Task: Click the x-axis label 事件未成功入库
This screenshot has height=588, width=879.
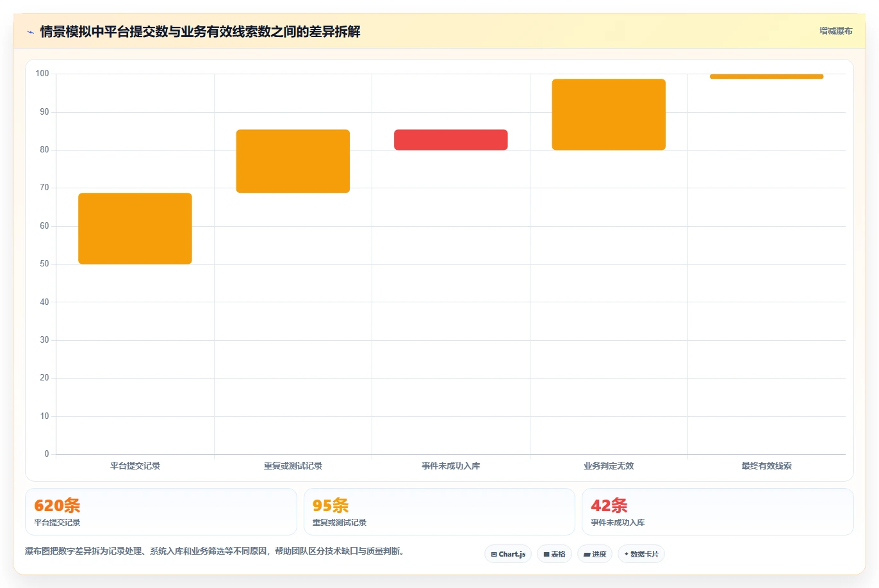Action: pos(451,466)
